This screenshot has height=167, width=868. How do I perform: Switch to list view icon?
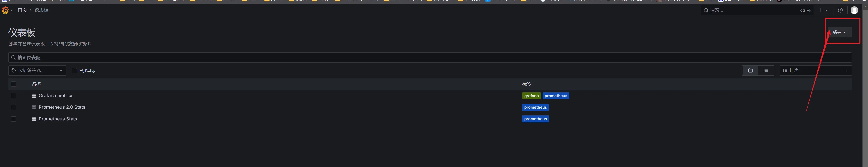(x=766, y=71)
